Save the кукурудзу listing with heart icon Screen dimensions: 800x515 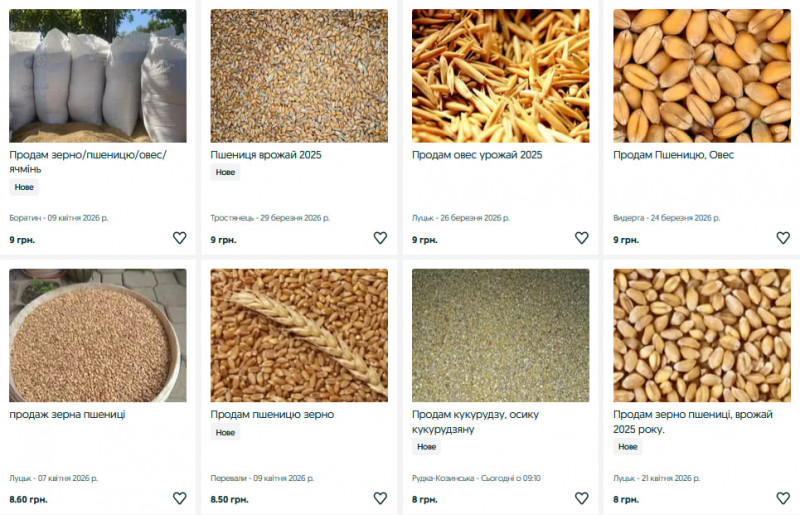click(582, 498)
